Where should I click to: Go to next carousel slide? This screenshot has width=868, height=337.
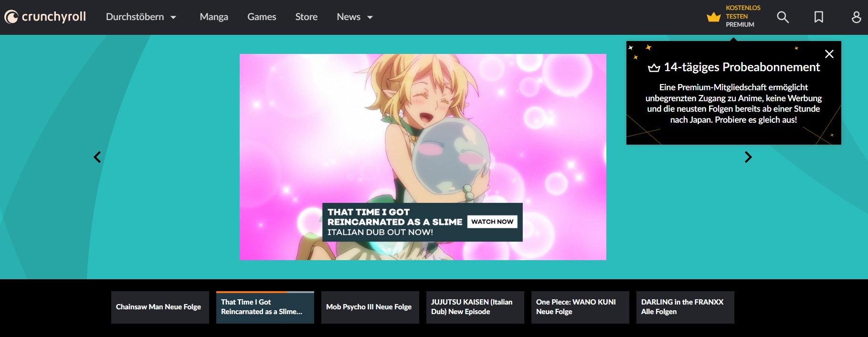[748, 157]
